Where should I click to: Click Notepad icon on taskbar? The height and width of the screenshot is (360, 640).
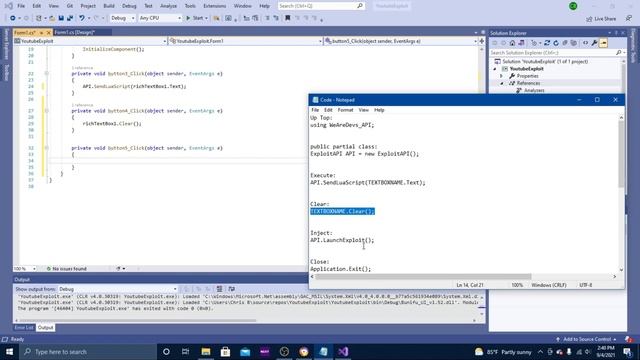click(323, 351)
